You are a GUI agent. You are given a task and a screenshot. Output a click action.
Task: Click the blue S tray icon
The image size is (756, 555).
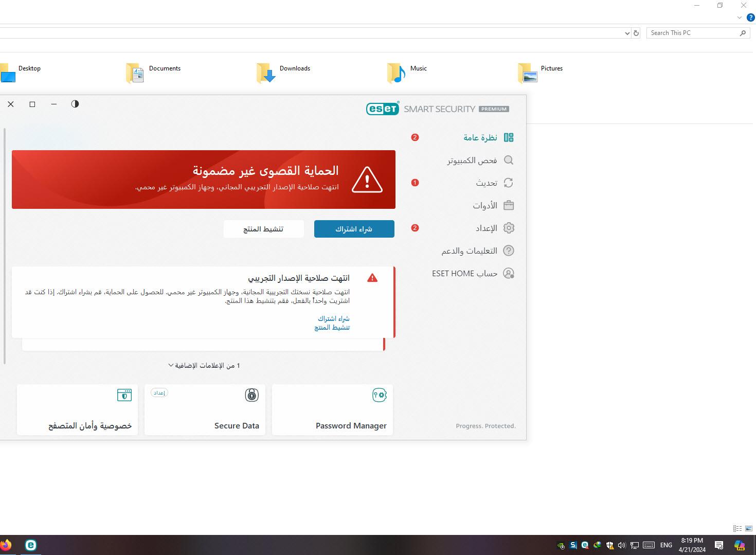573,545
